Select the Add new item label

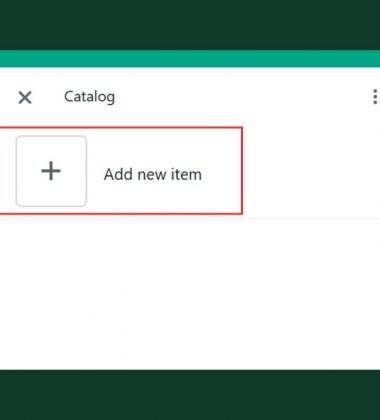(153, 174)
